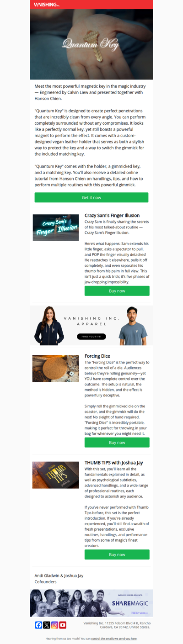
Task: Open the Forcing Dice product image
Action: point(55,368)
